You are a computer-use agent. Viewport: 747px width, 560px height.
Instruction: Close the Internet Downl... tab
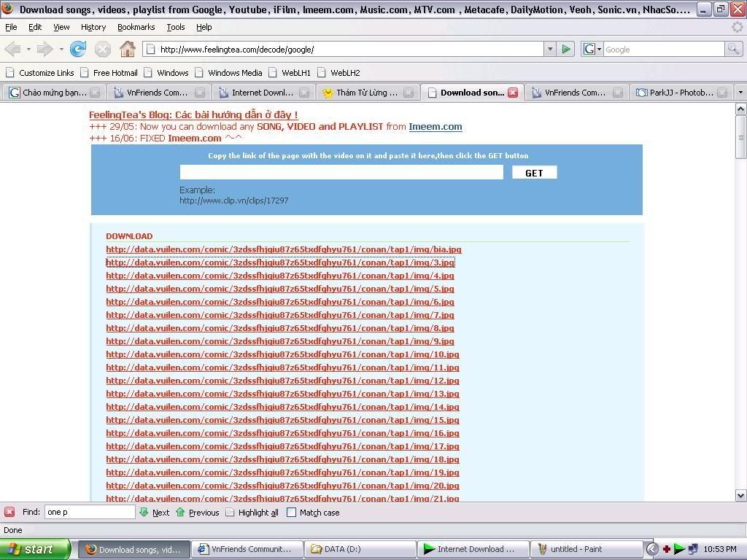coord(304,93)
